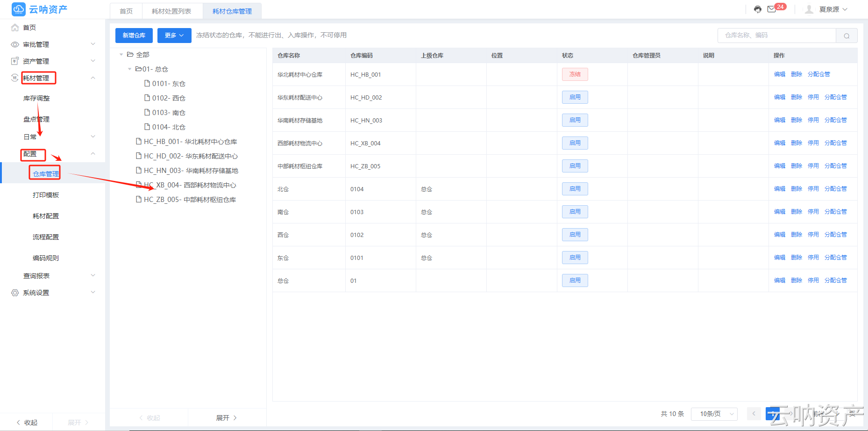Collapse the 耗材管理 sidebar menu chevron
The width and height of the screenshot is (868, 431).
(93, 78)
